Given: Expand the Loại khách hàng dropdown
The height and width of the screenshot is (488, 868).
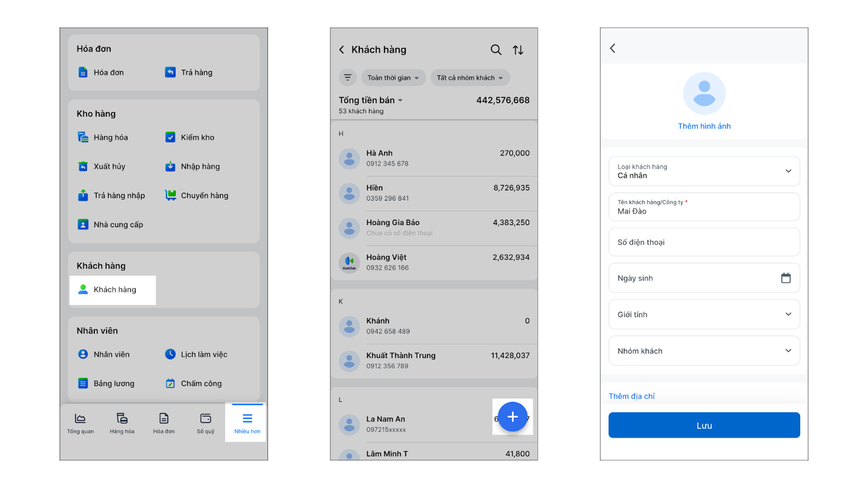Looking at the screenshot, I should (704, 171).
